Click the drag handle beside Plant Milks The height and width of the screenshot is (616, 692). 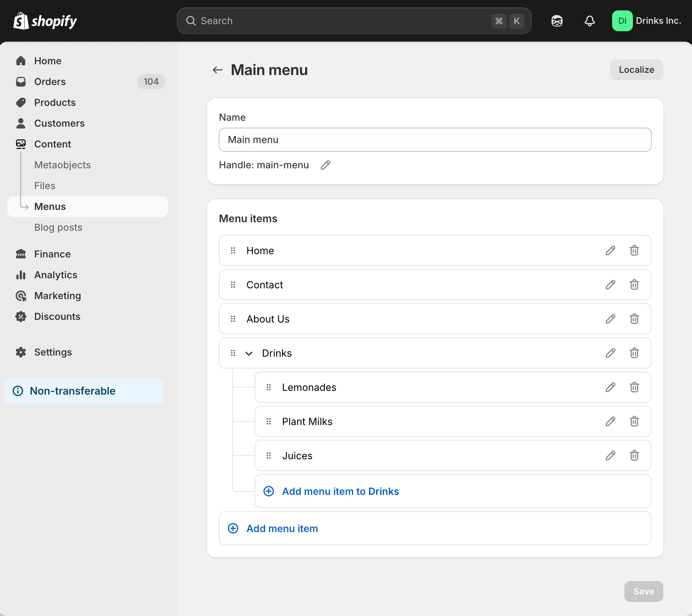(268, 421)
